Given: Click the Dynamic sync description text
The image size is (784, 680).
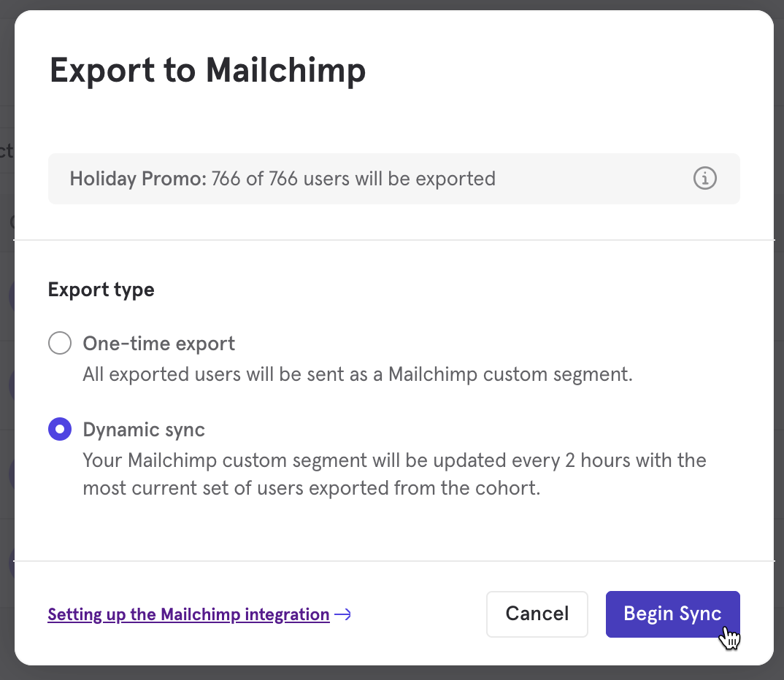Looking at the screenshot, I should (x=394, y=474).
